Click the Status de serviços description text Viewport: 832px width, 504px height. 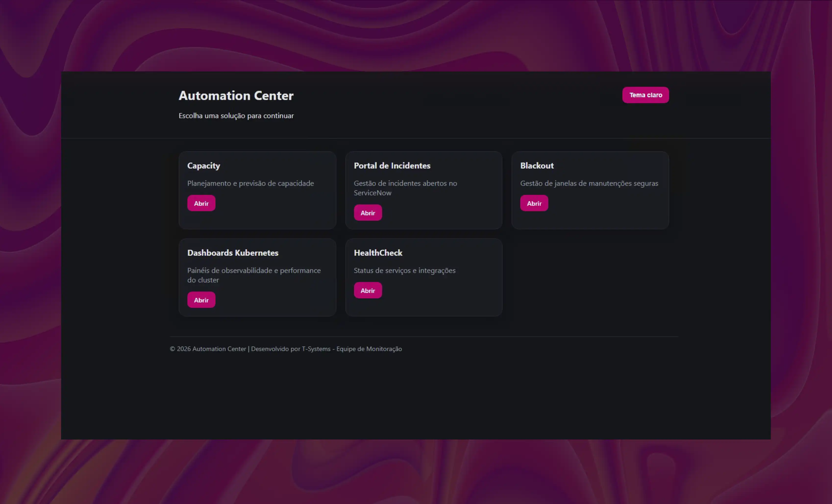coord(404,270)
